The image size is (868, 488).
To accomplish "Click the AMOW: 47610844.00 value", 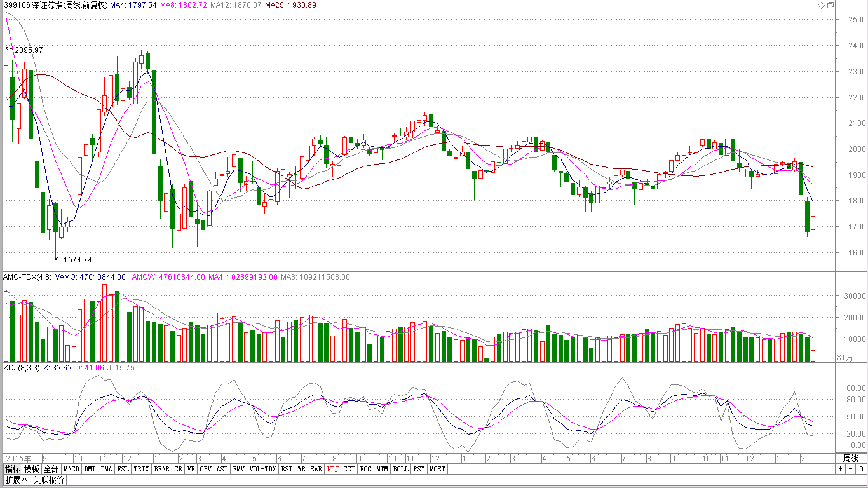I will pos(168,277).
